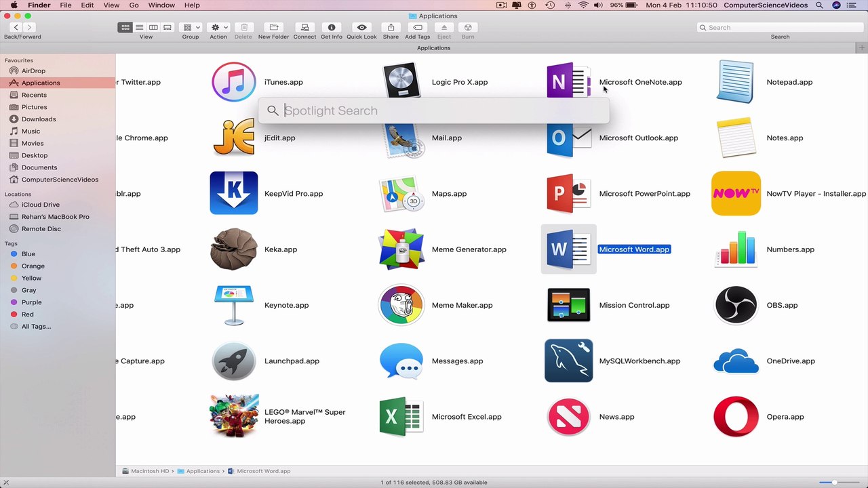Click the Mission Control app icon
This screenshot has height=488, width=868.
[x=569, y=305]
